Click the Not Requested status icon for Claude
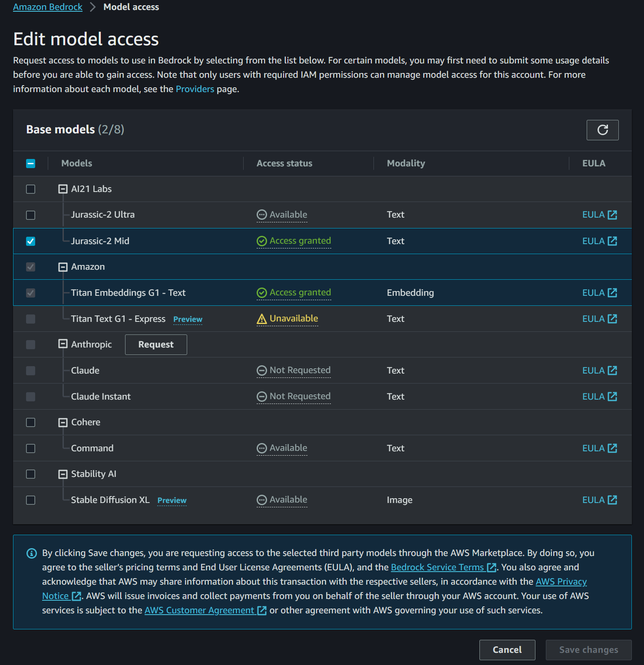Screen dimensions: 644x665 [262, 371]
